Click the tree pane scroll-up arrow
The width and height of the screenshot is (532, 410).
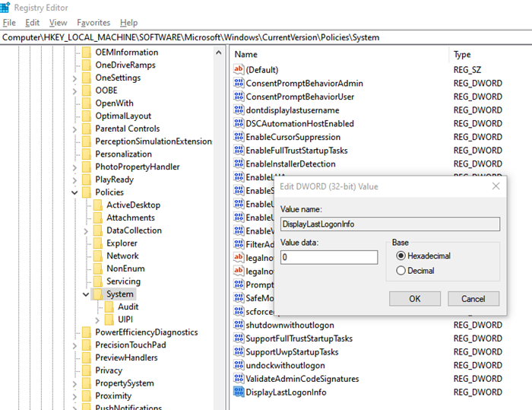(x=219, y=52)
